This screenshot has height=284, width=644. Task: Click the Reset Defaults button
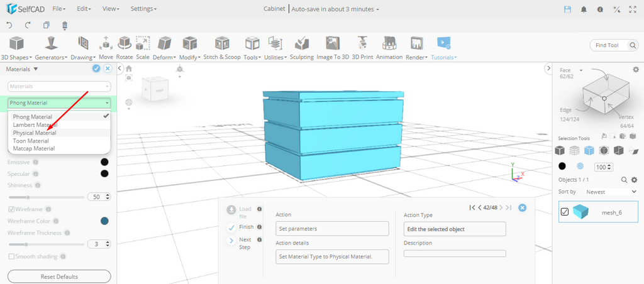coord(59,276)
